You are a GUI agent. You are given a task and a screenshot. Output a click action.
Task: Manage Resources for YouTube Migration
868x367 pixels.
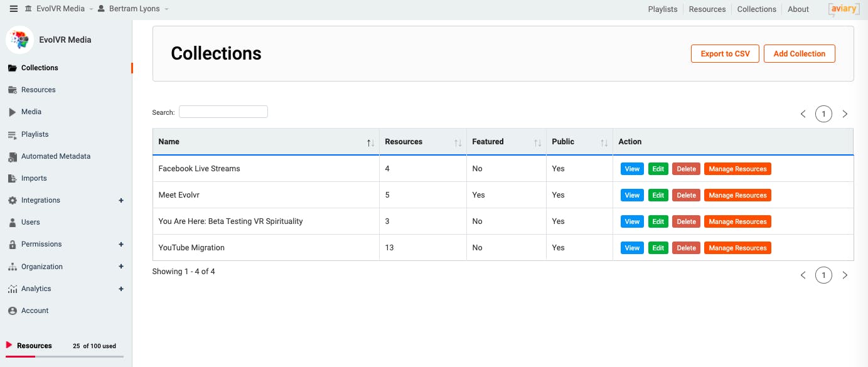737,248
